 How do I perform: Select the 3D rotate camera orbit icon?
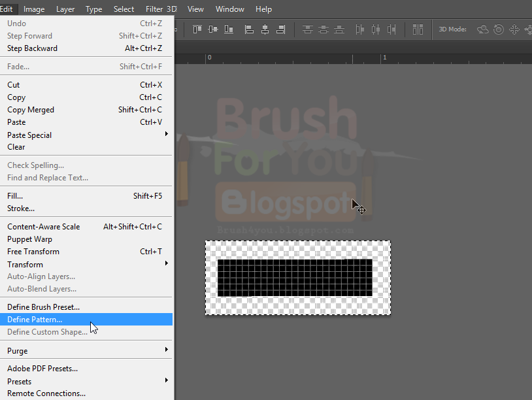[x=482, y=29]
